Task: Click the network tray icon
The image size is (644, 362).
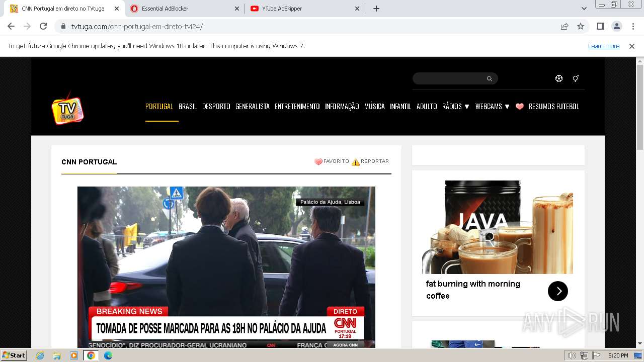Action: coord(584,355)
